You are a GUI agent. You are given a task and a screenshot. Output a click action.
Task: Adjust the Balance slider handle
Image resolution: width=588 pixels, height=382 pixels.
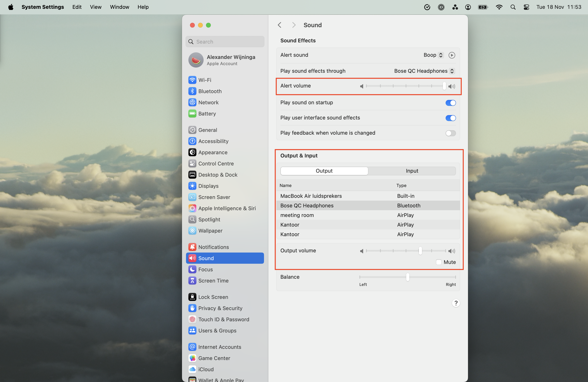pos(407,277)
